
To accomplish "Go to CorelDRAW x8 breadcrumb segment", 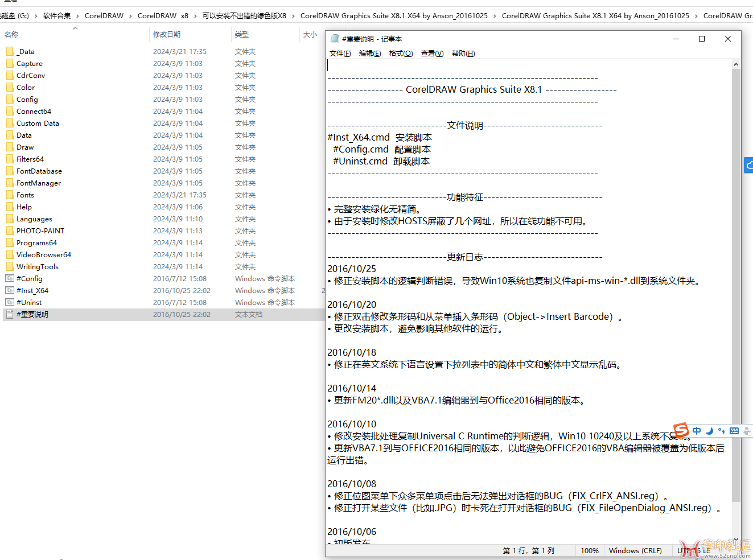I will click(x=163, y=16).
